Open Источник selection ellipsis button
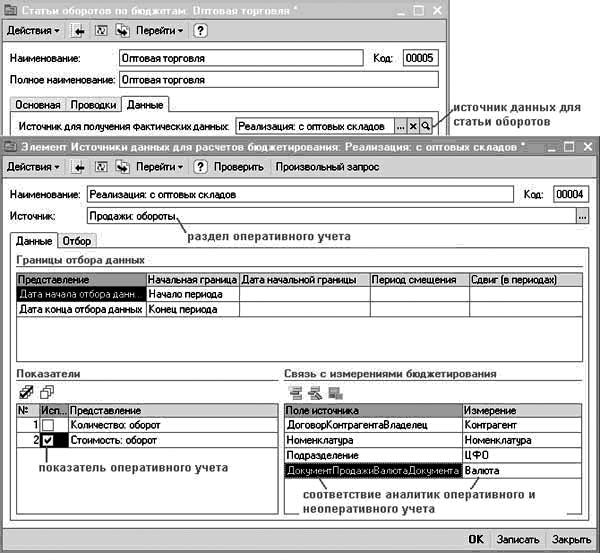600x553 pixels. [x=582, y=216]
